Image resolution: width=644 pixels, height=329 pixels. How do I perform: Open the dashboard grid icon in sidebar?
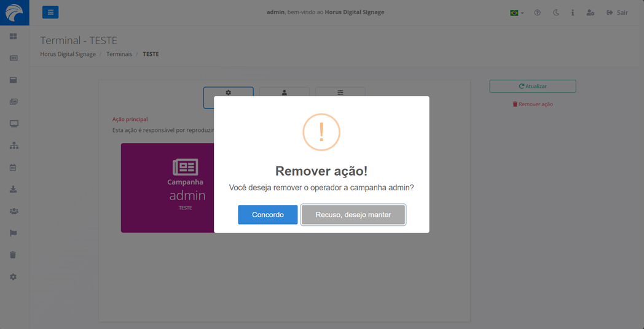(x=14, y=37)
